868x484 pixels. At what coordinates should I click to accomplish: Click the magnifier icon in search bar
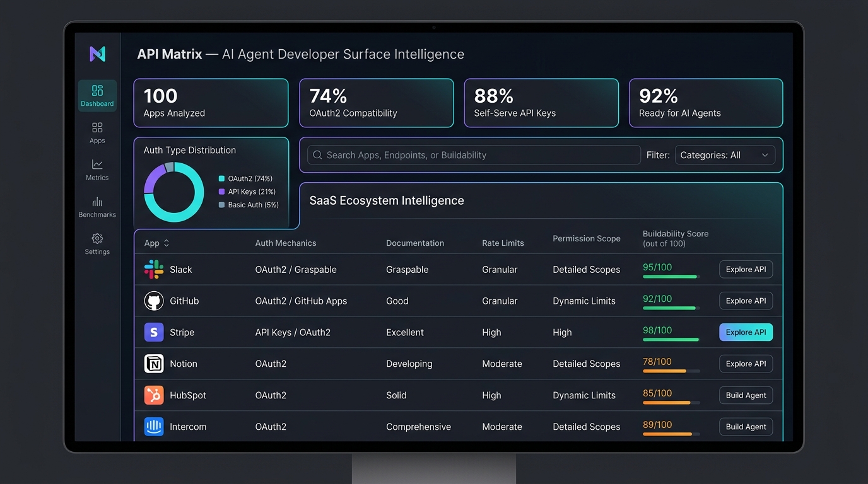317,155
